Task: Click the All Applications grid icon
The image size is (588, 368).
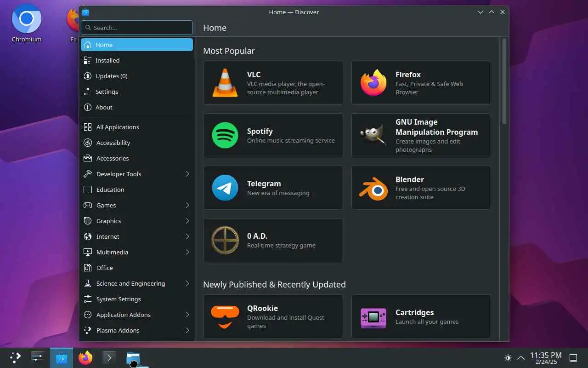Action: (88, 127)
